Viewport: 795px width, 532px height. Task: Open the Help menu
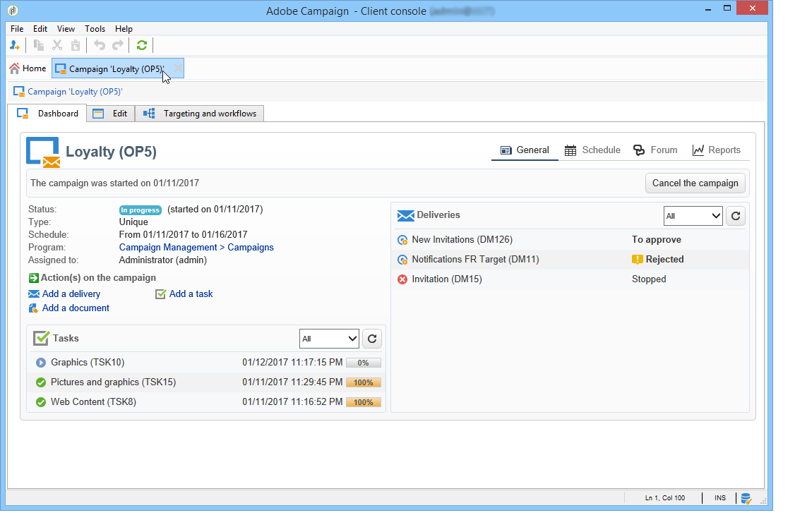coord(124,29)
